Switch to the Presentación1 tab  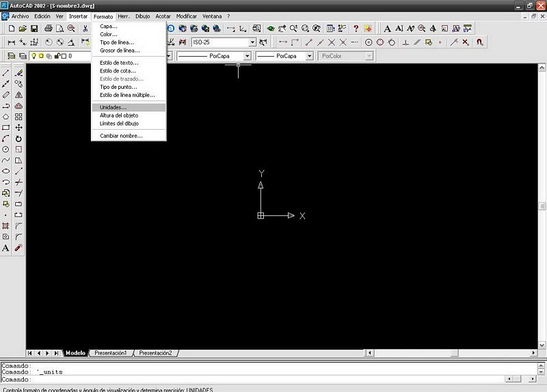[111, 353]
